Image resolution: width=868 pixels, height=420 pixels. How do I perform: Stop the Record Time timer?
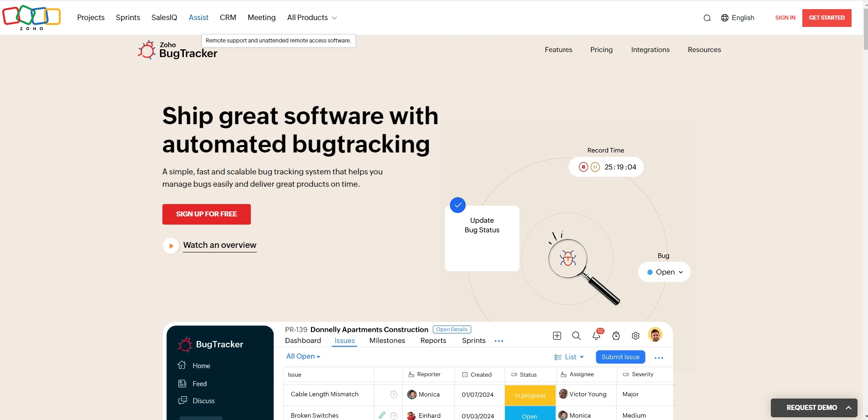pyautogui.click(x=583, y=167)
